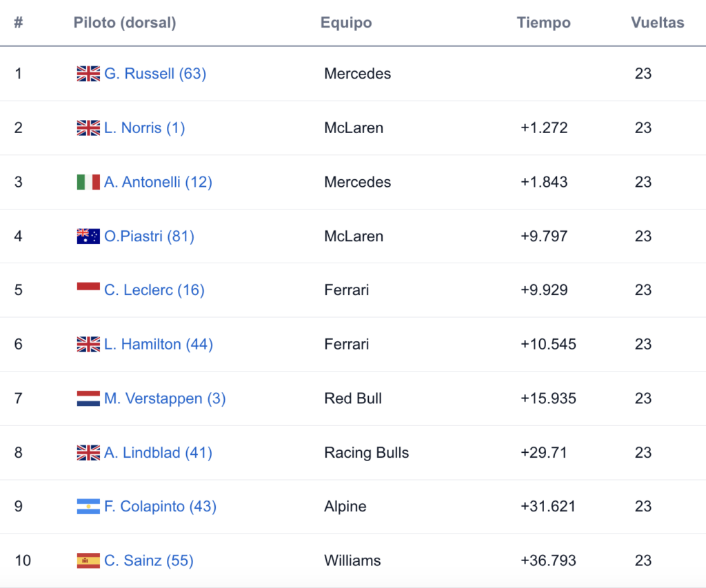Viewport: 706px width, 588px height.
Task: Click the Monaco flag next to Leclerc
Action: click(88, 287)
